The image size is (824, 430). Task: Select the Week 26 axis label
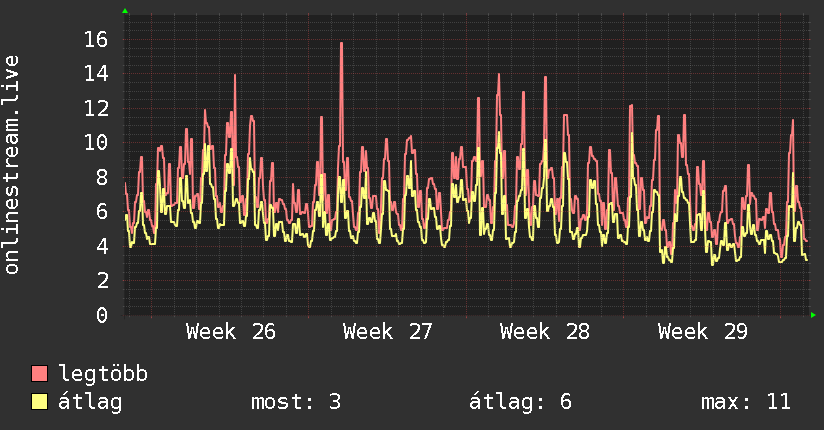(x=231, y=332)
